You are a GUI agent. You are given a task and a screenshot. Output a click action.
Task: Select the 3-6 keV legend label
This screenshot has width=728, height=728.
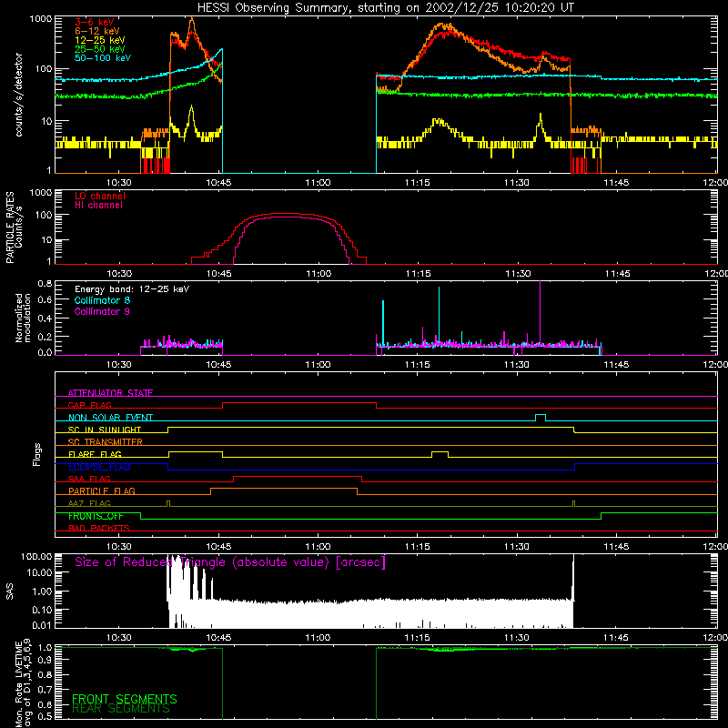[x=95, y=22]
